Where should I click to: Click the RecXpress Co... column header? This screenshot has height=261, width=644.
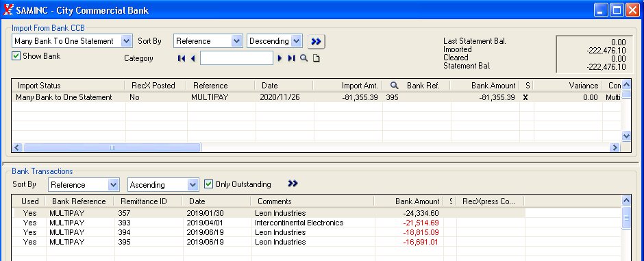[x=491, y=201]
